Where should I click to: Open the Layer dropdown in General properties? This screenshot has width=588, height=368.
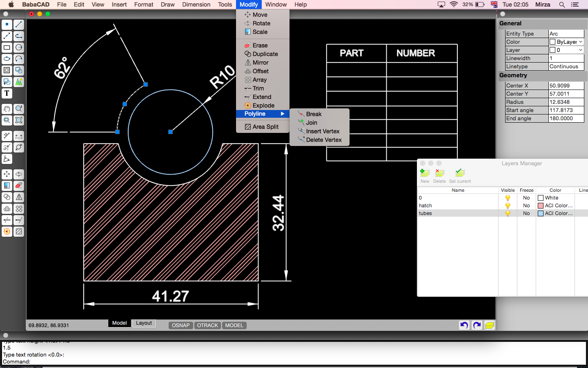click(x=580, y=49)
